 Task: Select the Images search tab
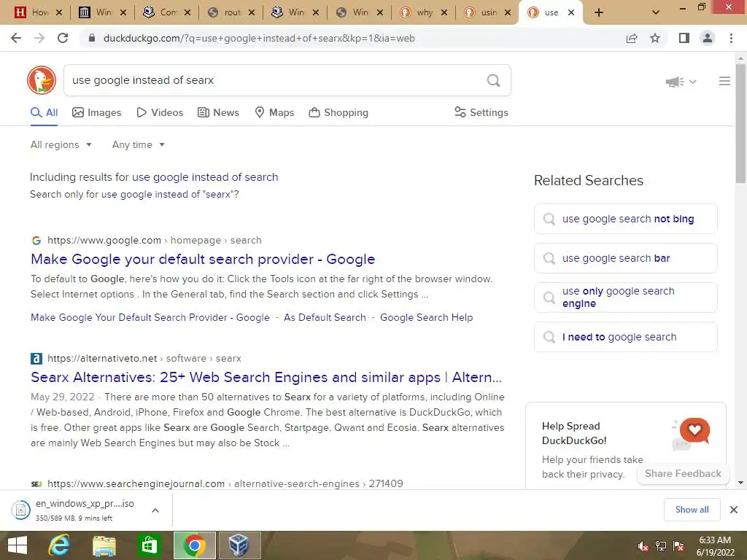tap(97, 112)
